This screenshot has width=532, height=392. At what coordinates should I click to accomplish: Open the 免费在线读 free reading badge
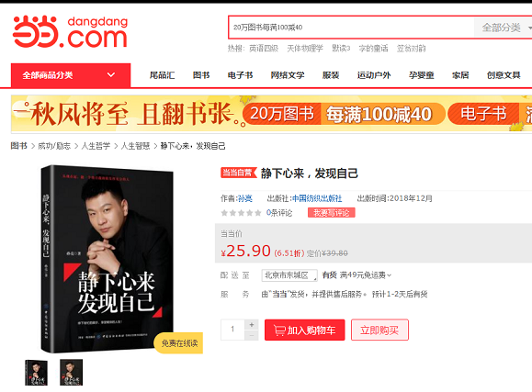179,343
